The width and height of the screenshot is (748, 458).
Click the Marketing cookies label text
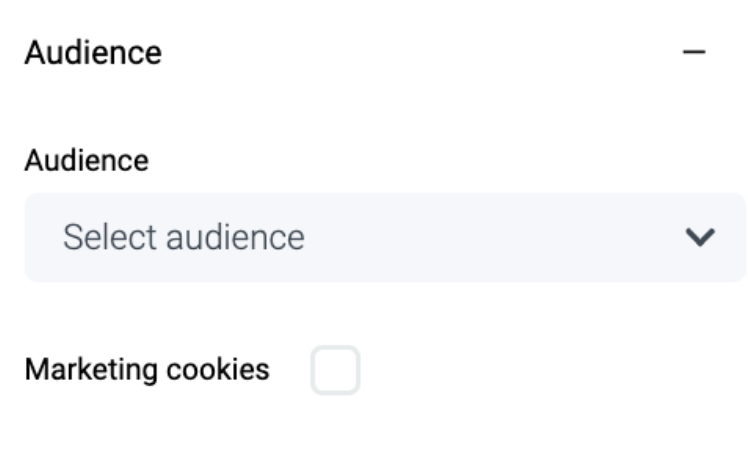tap(147, 370)
